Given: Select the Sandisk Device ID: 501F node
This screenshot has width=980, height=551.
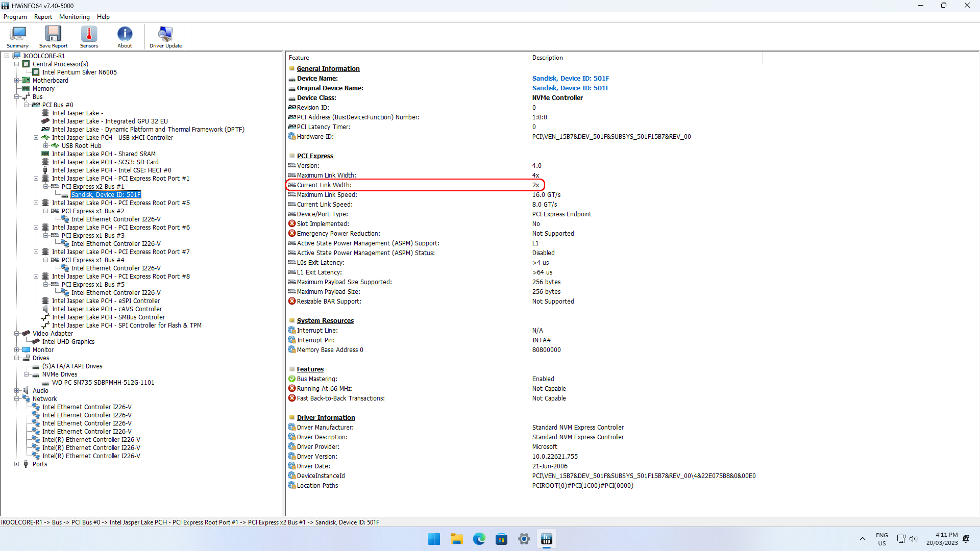Looking at the screenshot, I should point(106,195).
